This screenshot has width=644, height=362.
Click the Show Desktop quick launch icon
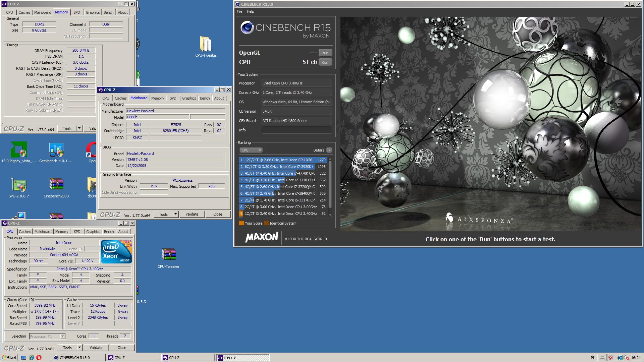click(x=23, y=358)
